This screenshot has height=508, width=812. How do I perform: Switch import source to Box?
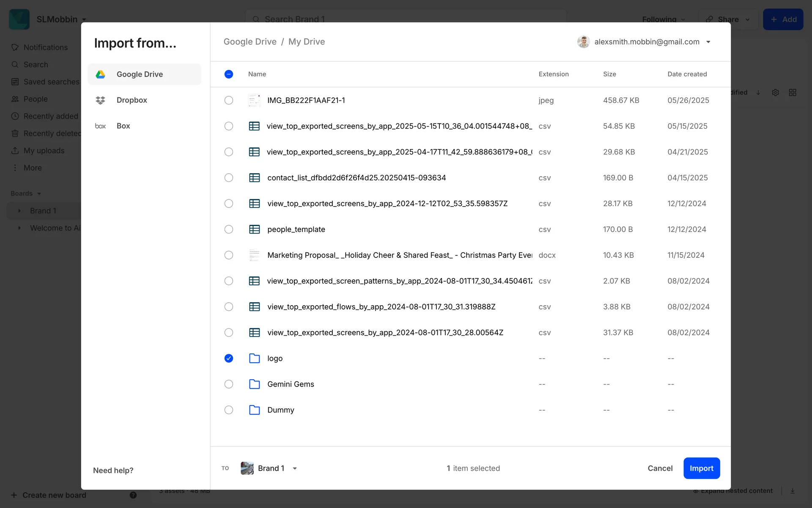[123, 126]
